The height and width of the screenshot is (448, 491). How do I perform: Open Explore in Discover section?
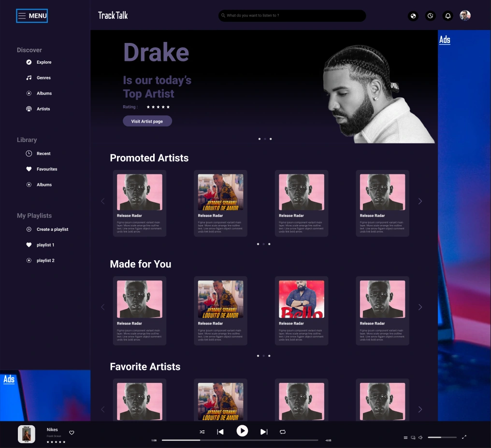[x=44, y=62]
